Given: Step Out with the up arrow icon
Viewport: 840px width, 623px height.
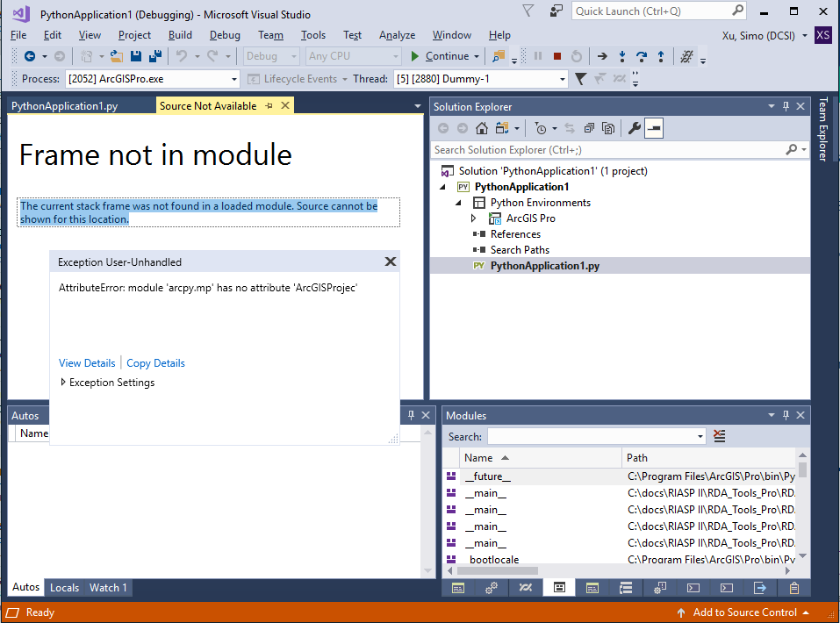Looking at the screenshot, I should 661,56.
